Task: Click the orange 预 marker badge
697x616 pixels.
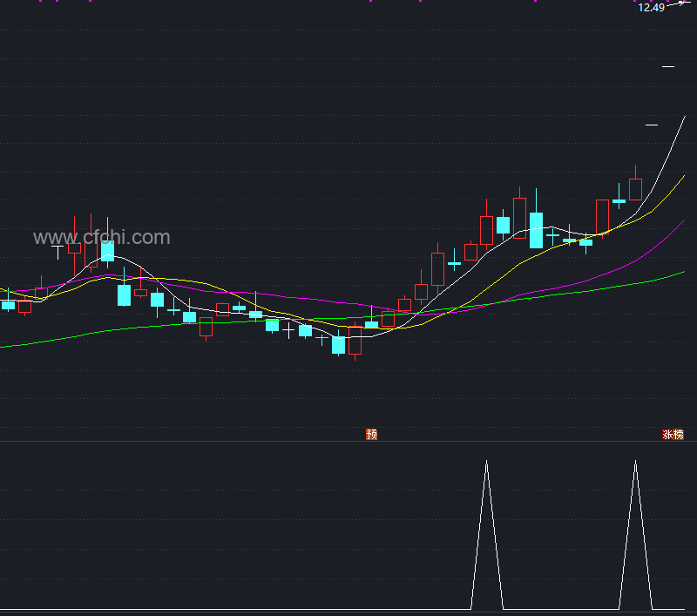Action: (x=372, y=434)
